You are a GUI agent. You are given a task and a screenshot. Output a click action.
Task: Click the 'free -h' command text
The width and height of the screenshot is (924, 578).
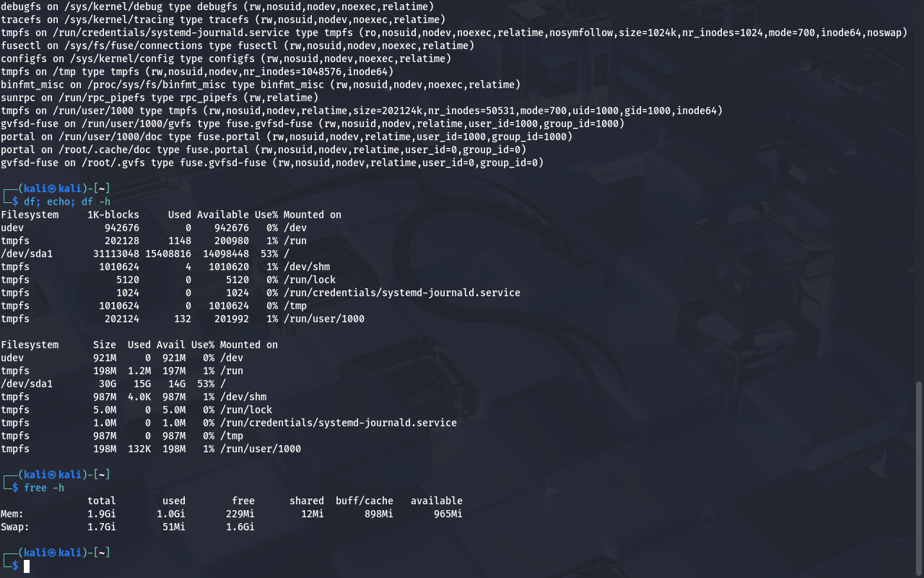pos(44,488)
